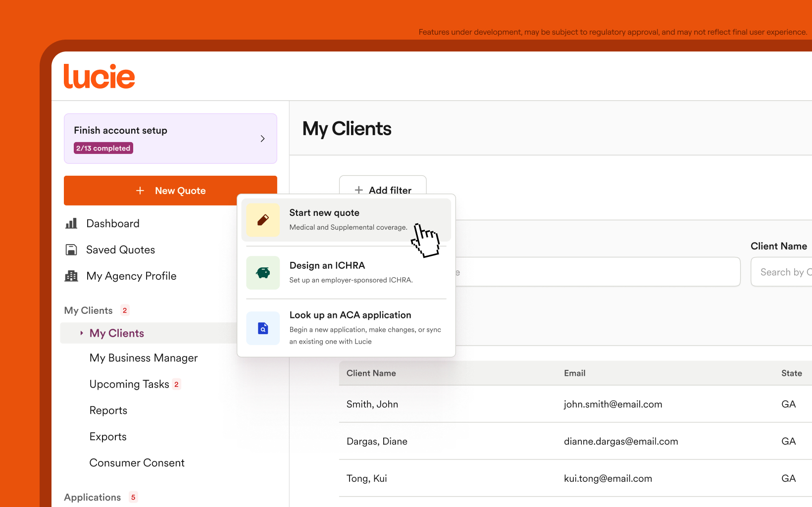812x507 pixels.
Task: Choose Look up an ACA application
Action: tap(346, 327)
